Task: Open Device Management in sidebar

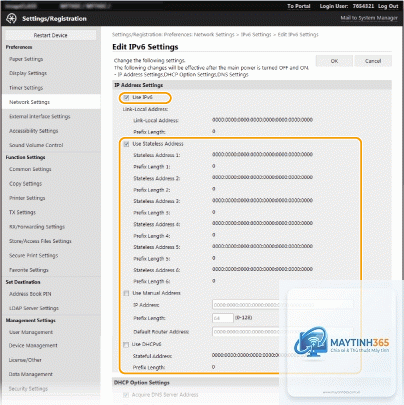Action: pyautogui.click(x=33, y=346)
